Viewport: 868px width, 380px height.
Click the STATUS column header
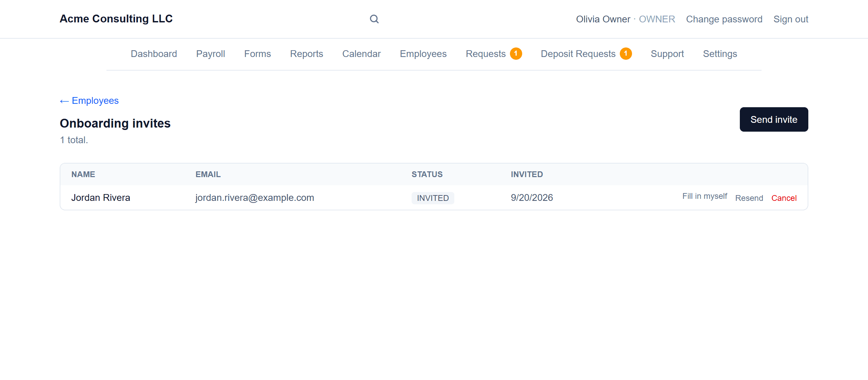click(427, 174)
